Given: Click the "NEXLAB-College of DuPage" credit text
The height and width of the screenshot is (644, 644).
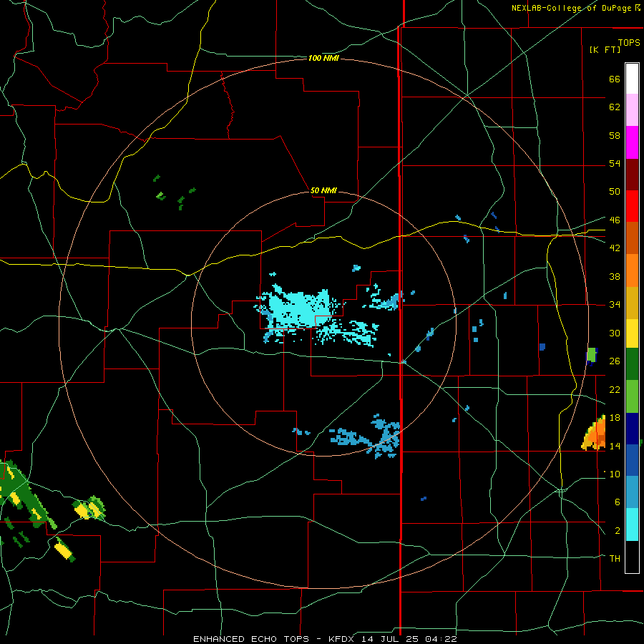Looking at the screenshot, I should point(571,8).
